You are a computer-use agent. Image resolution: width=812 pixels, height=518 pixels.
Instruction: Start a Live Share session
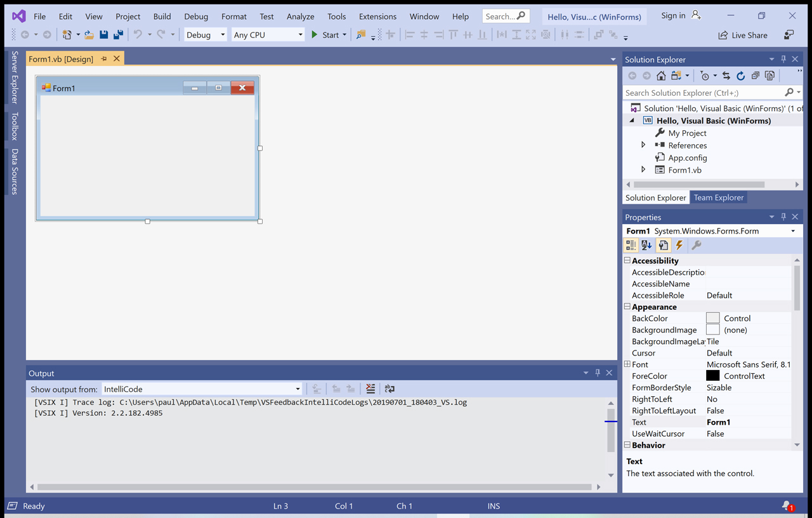pyautogui.click(x=742, y=35)
